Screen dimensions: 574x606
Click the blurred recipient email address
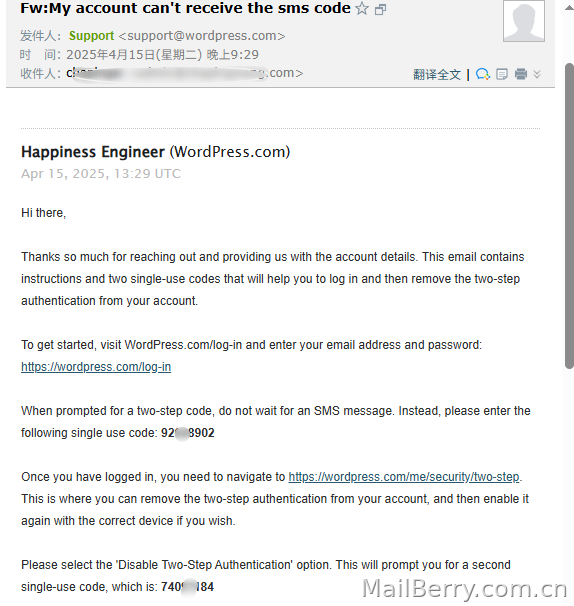click(x=184, y=73)
